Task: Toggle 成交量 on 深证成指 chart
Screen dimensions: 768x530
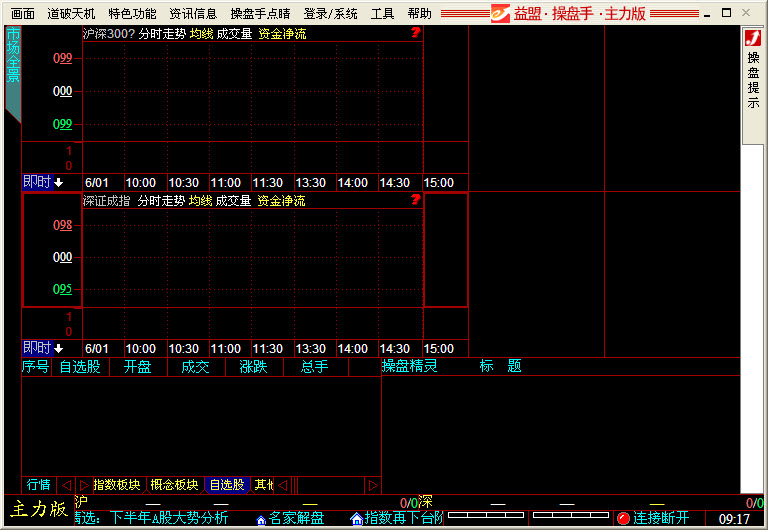Action: 234,201
